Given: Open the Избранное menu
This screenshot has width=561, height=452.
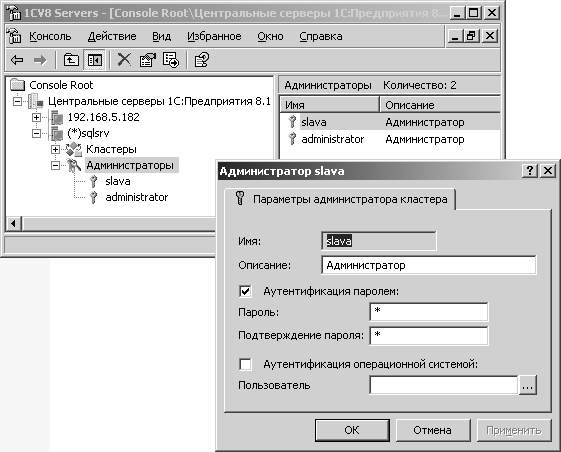Looking at the screenshot, I should [214, 36].
